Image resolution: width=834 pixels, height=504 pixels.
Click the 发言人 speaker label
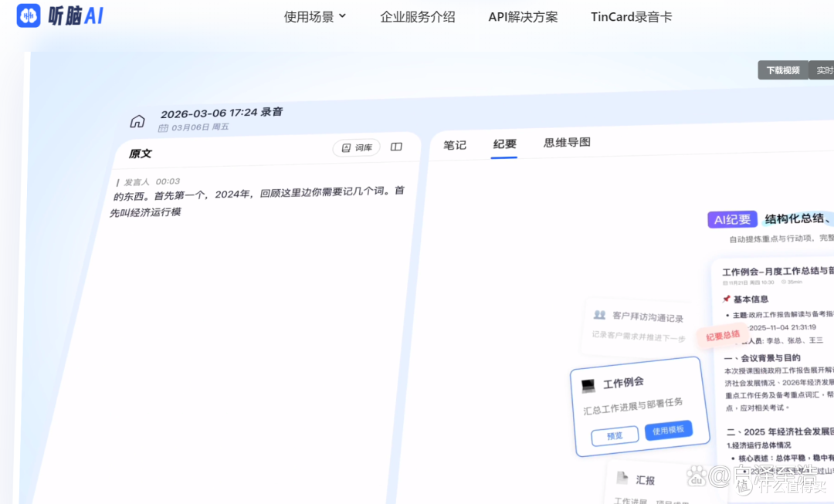tap(137, 182)
